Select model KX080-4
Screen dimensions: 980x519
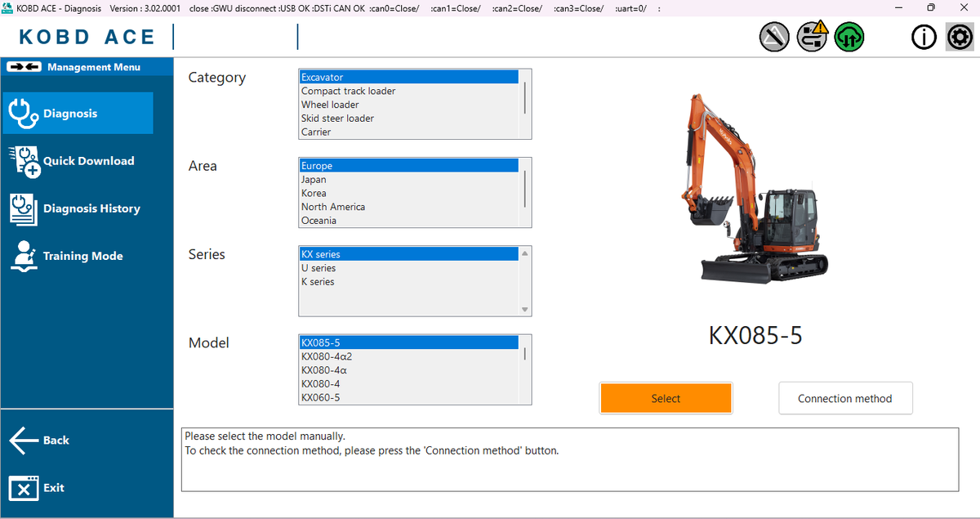409,384
